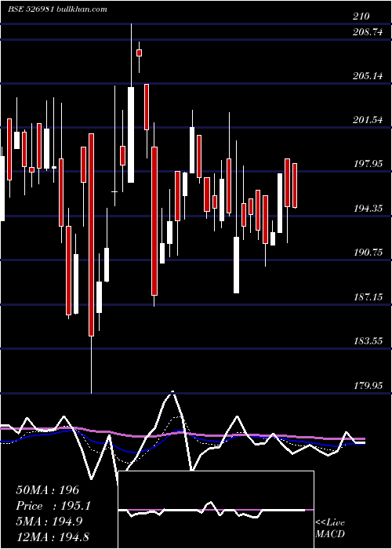392x549 pixels.
Task: Select the 197.95 price axis label
Action: click(368, 164)
